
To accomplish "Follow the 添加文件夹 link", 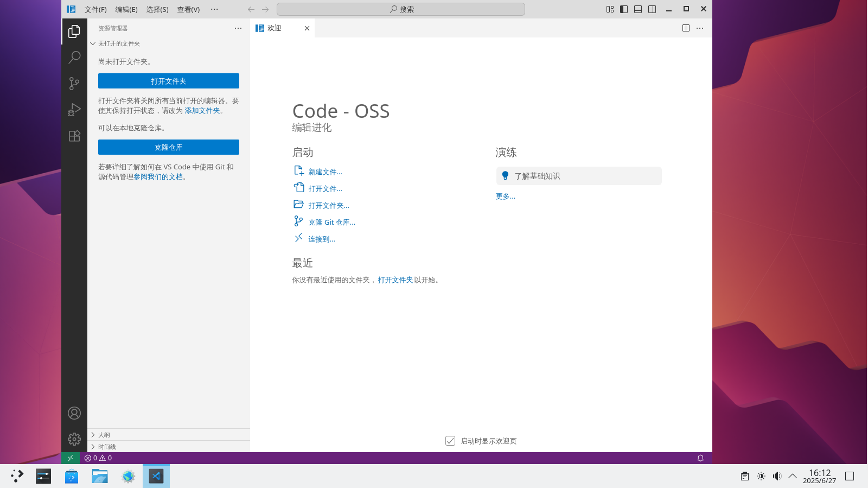I will click(202, 111).
